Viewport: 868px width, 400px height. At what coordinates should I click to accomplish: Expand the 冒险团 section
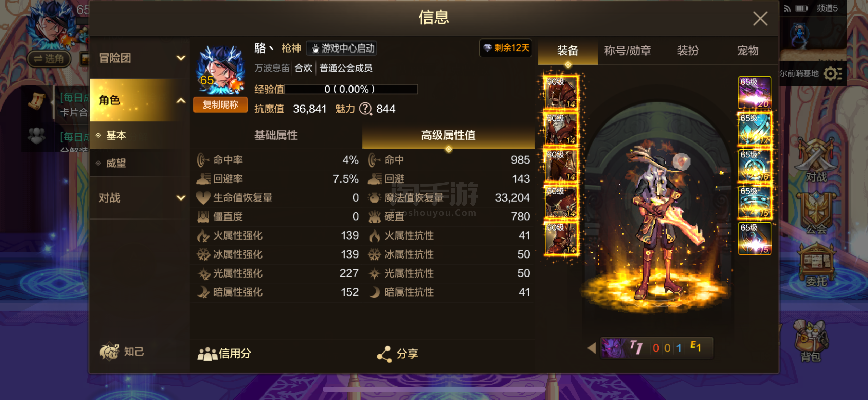pyautogui.click(x=140, y=58)
